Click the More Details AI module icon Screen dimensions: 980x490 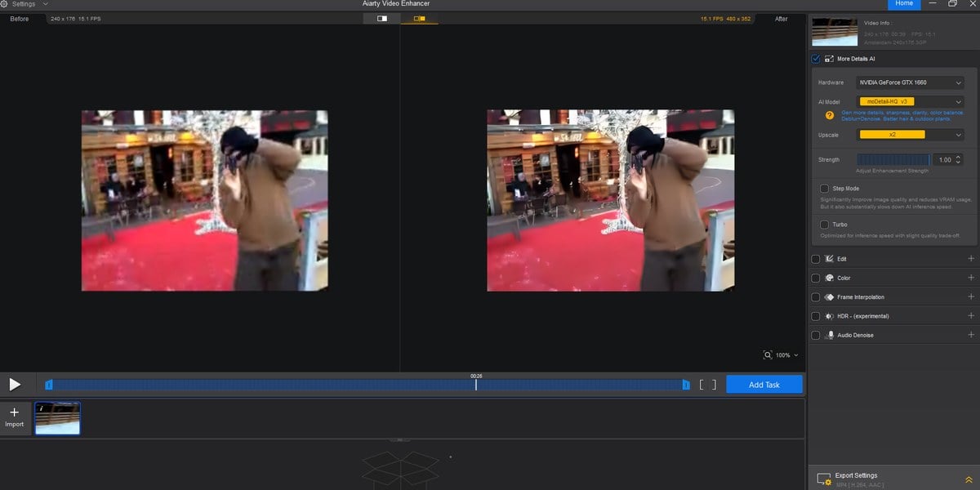tap(829, 59)
